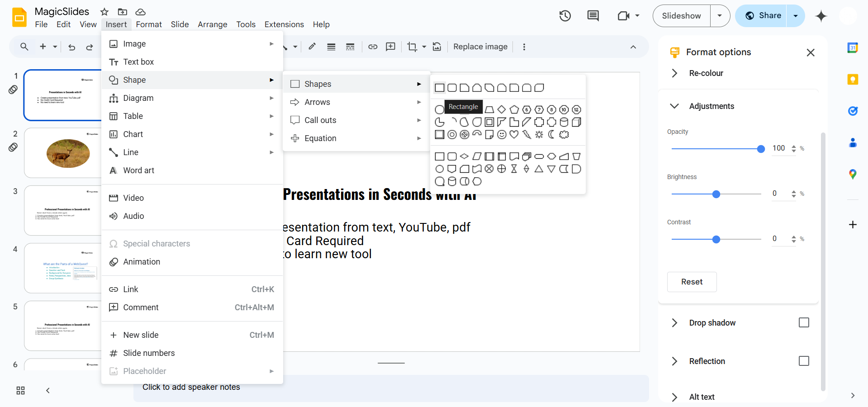Click the Reset adjustments button

pyautogui.click(x=692, y=282)
